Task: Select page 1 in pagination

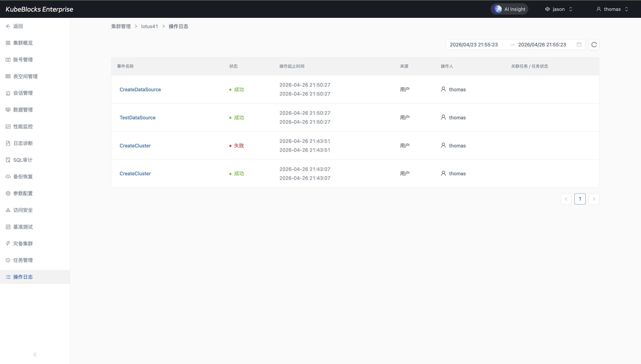Action: click(x=580, y=199)
